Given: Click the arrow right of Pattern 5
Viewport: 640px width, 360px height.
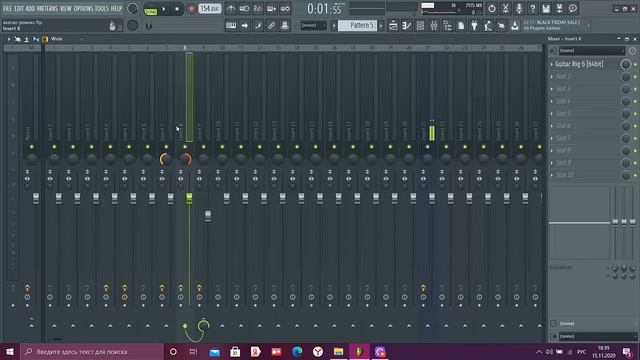Looking at the screenshot, I should tap(381, 26).
